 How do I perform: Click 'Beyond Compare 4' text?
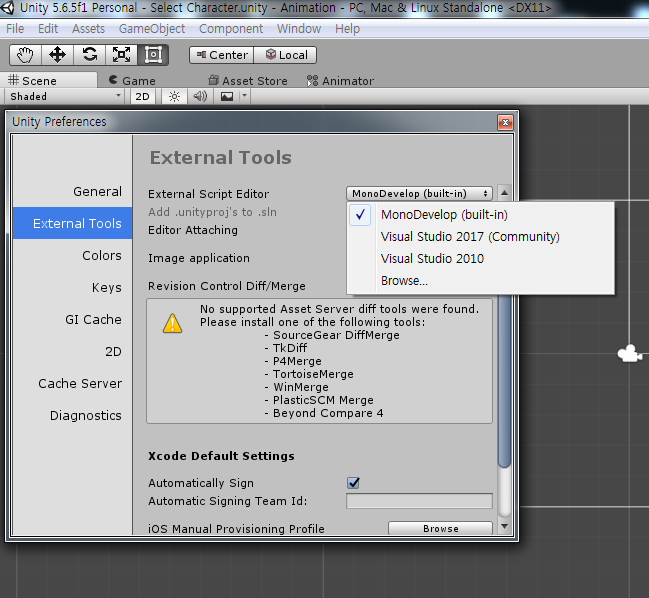[x=328, y=413]
